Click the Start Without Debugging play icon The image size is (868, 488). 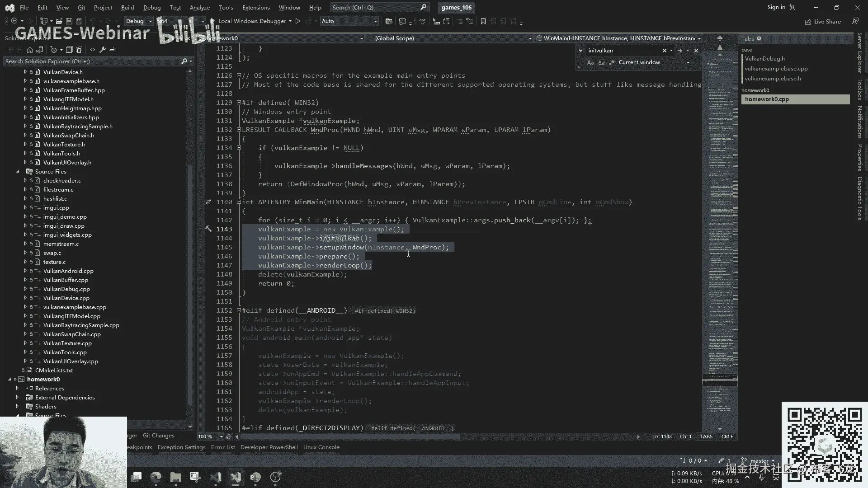click(297, 21)
